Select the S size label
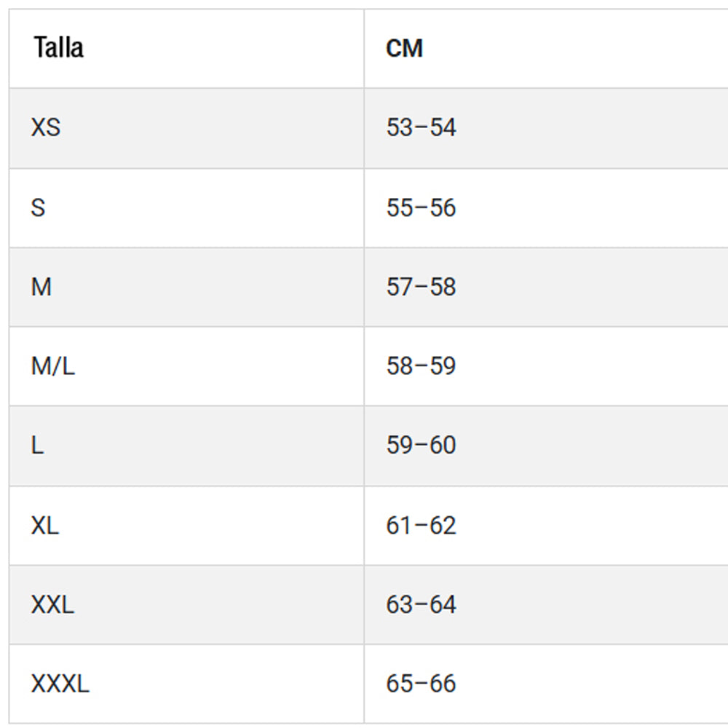This screenshot has height=728, width=728. 38,208
